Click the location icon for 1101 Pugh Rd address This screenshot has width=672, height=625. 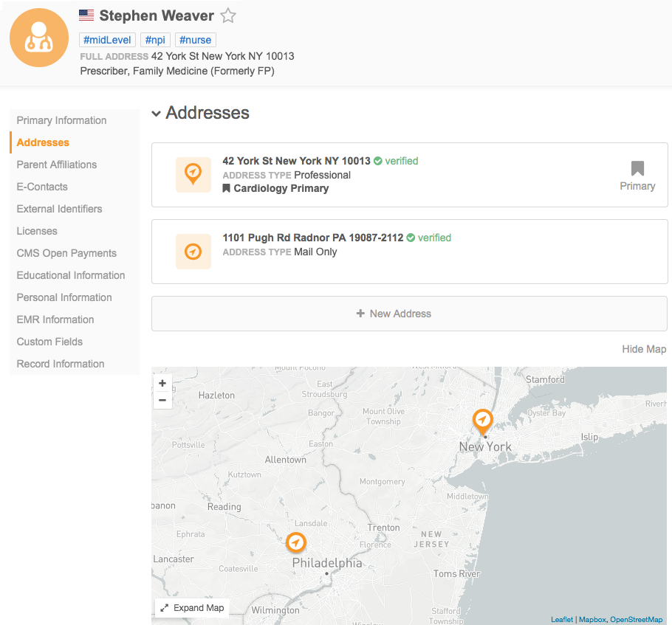tap(193, 252)
